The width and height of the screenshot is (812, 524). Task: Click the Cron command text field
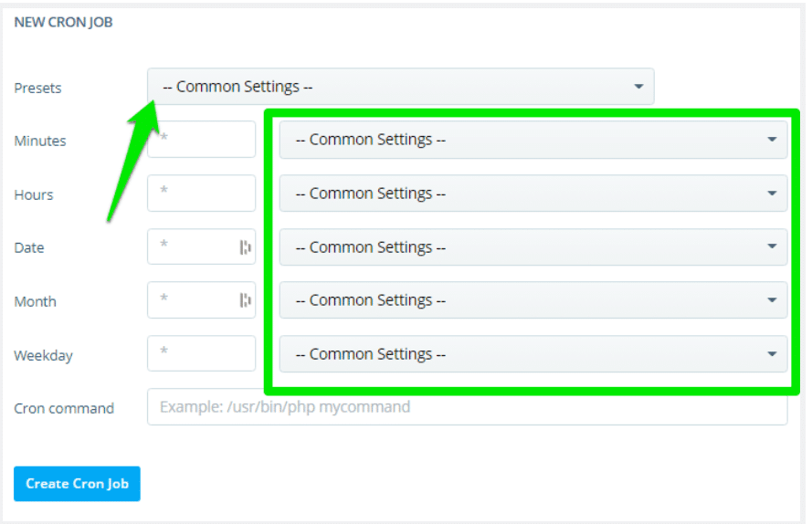pos(466,407)
